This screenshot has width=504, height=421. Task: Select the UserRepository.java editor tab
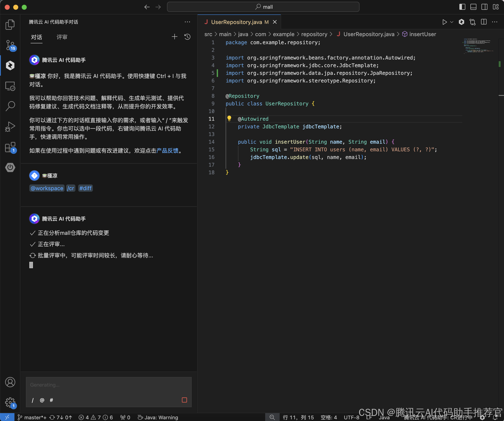[x=236, y=22]
